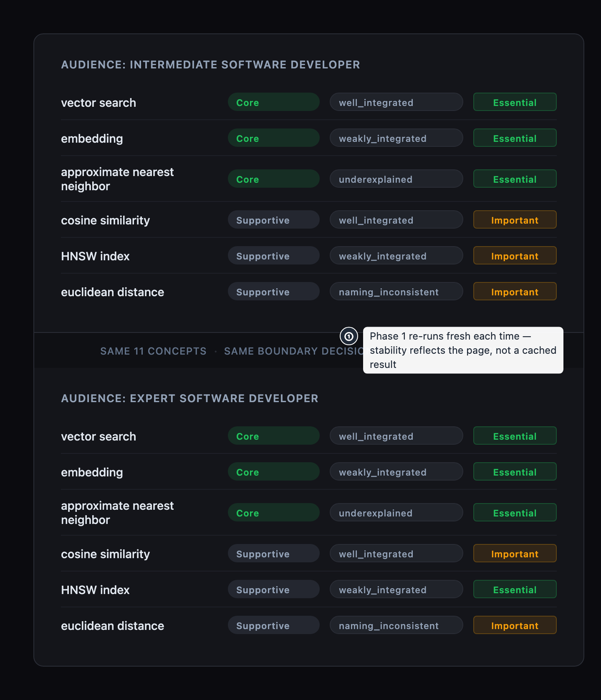
Task: Click the Same Boundary Decisions label
Action: tap(293, 351)
